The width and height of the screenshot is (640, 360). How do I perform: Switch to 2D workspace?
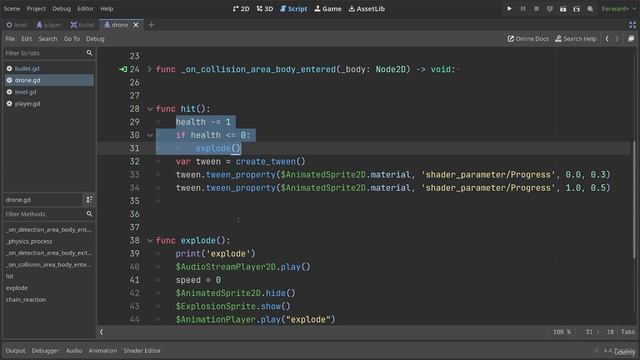pos(241,9)
